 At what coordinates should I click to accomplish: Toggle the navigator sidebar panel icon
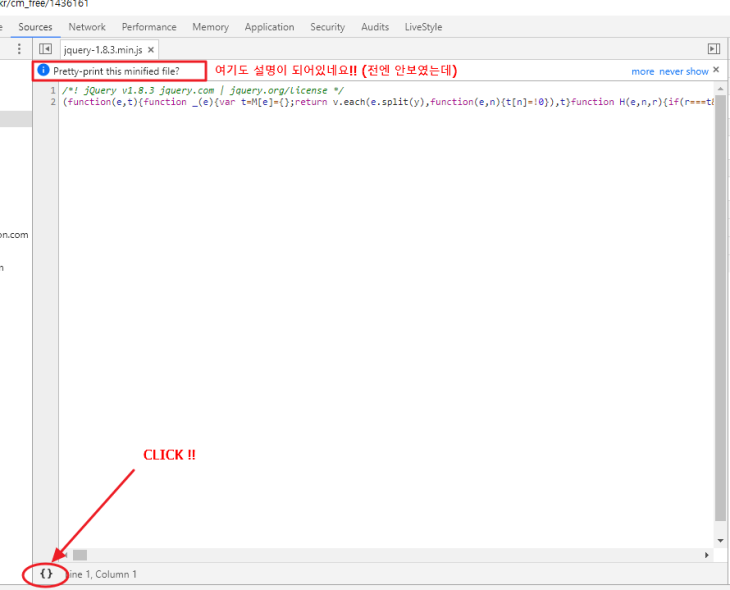tap(45, 49)
